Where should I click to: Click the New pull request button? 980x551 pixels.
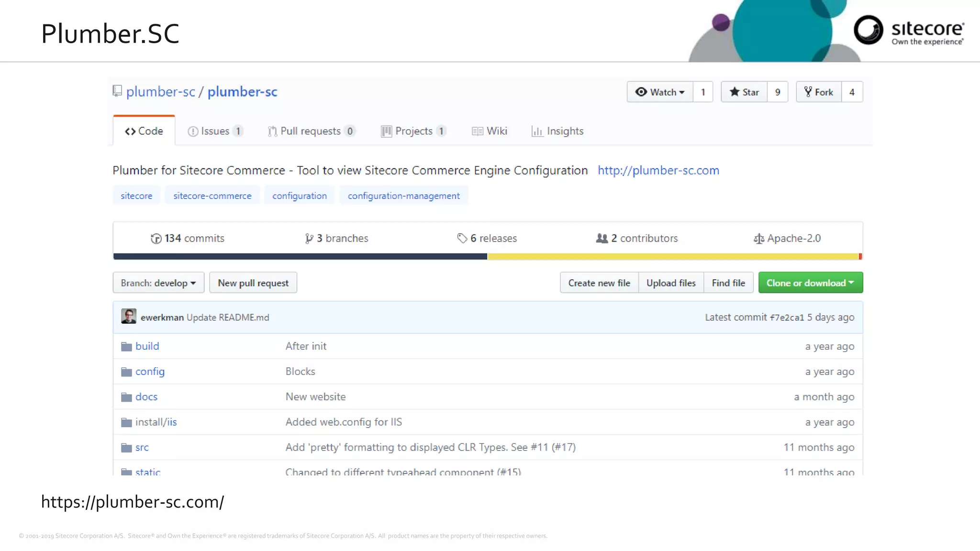point(253,283)
